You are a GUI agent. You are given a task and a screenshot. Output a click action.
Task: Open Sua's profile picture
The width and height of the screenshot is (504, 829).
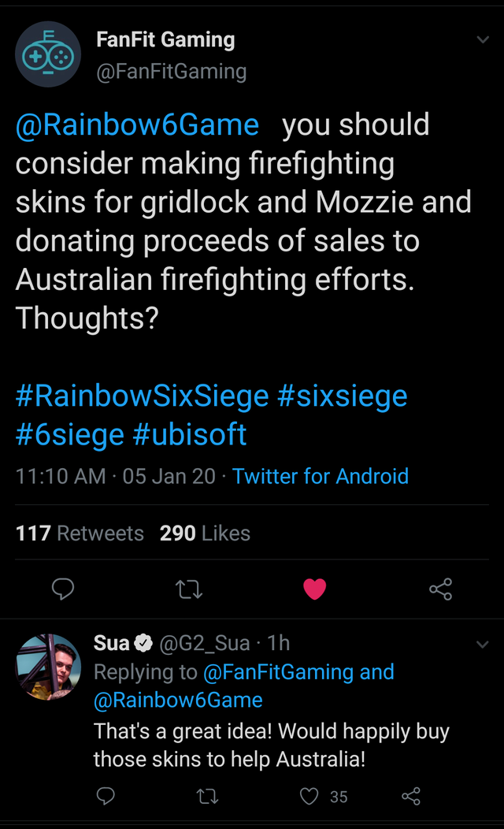pyautogui.click(x=48, y=667)
